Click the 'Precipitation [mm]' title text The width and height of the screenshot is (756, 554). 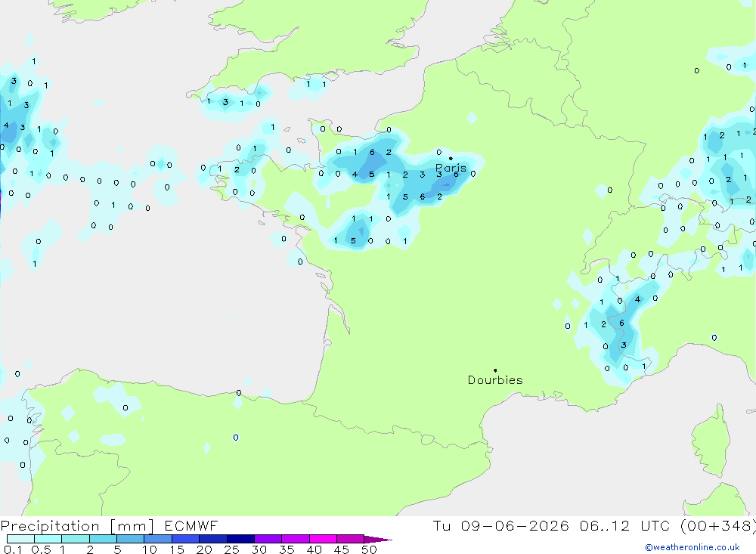click(77, 526)
